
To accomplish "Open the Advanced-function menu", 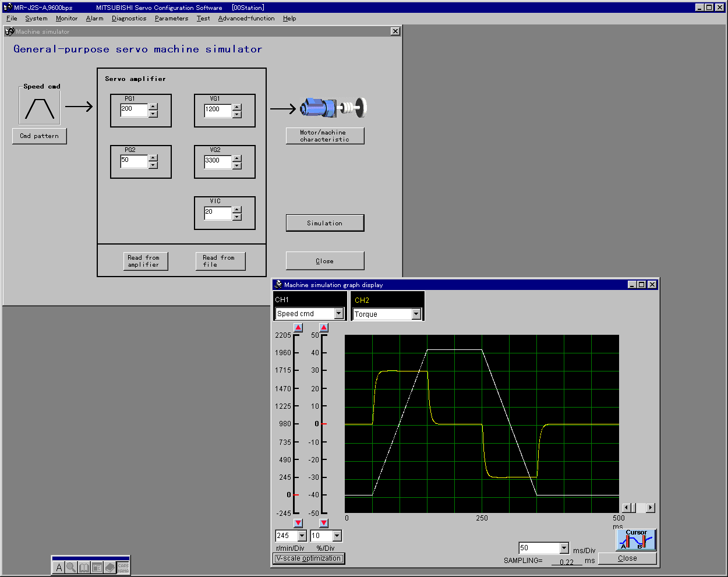I will [x=246, y=18].
